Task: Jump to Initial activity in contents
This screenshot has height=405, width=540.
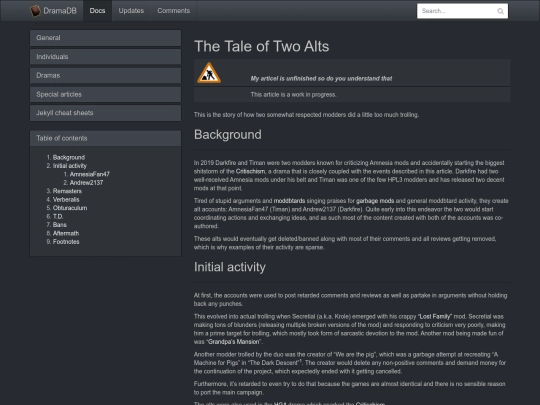Action: (70, 166)
